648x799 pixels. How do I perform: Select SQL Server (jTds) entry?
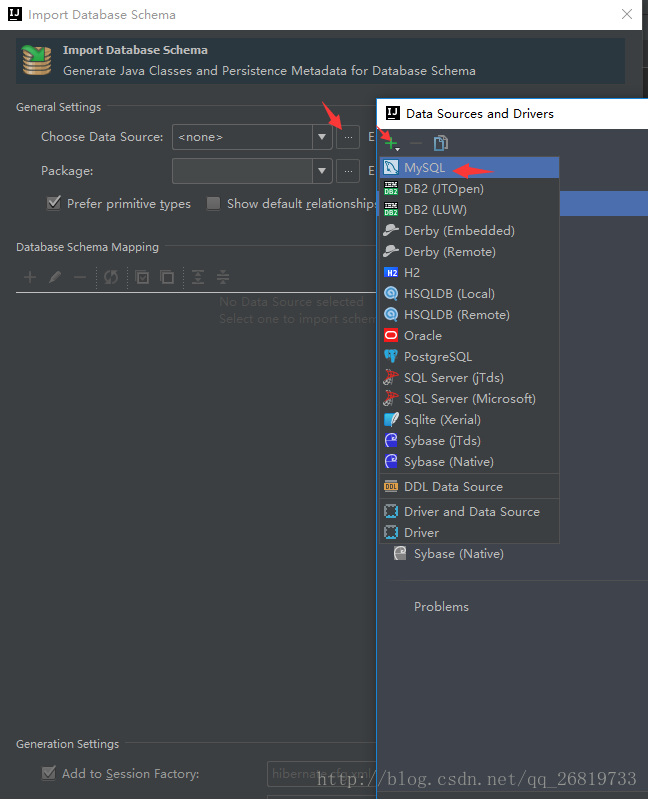pos(469,378)
